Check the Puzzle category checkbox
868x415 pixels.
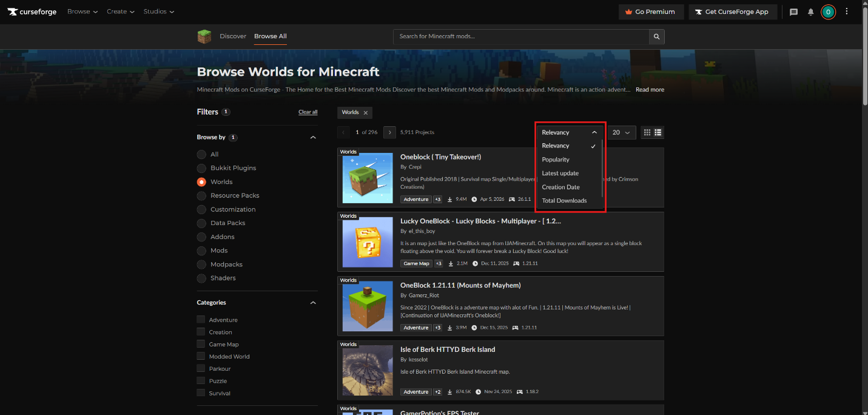[201, 381]
